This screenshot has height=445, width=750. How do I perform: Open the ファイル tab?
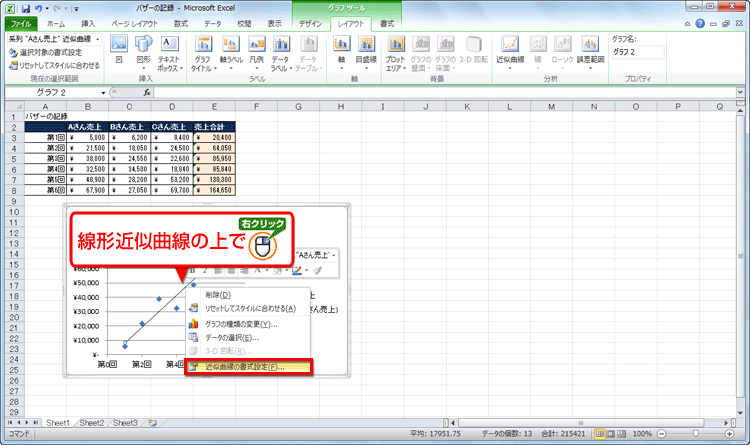coord(21,23)
